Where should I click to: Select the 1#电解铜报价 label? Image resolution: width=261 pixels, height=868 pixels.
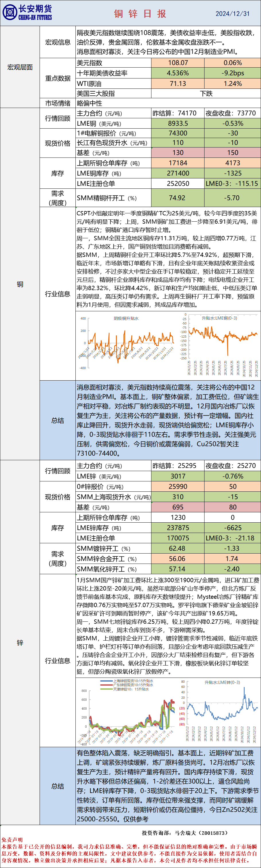[106, 133]
